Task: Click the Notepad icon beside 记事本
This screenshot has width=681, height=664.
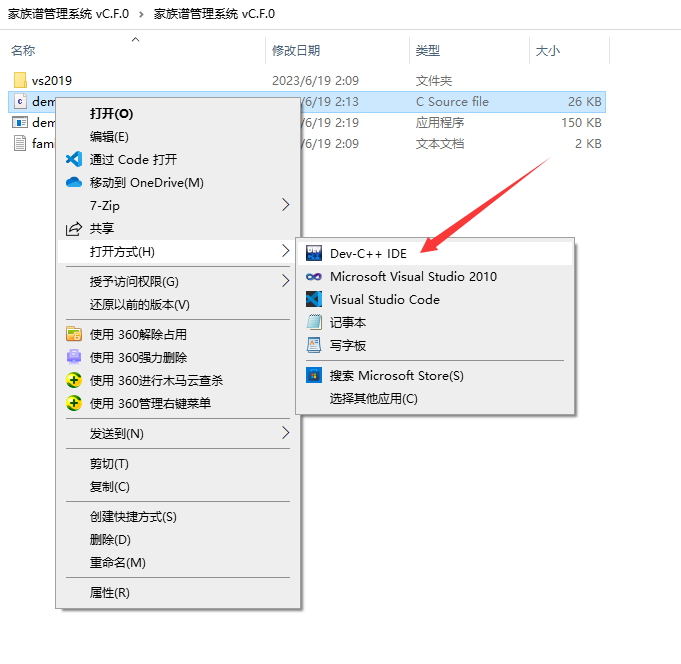Action: tap(314, 322)
